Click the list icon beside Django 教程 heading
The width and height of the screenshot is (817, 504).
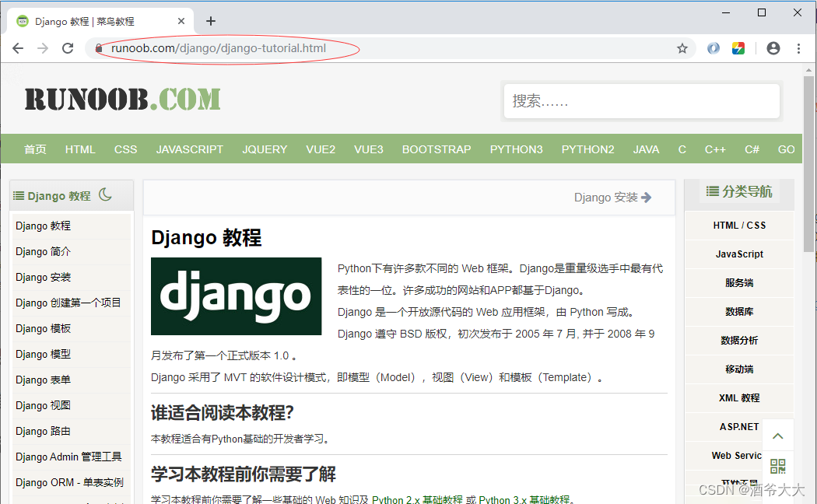[19, 195]
